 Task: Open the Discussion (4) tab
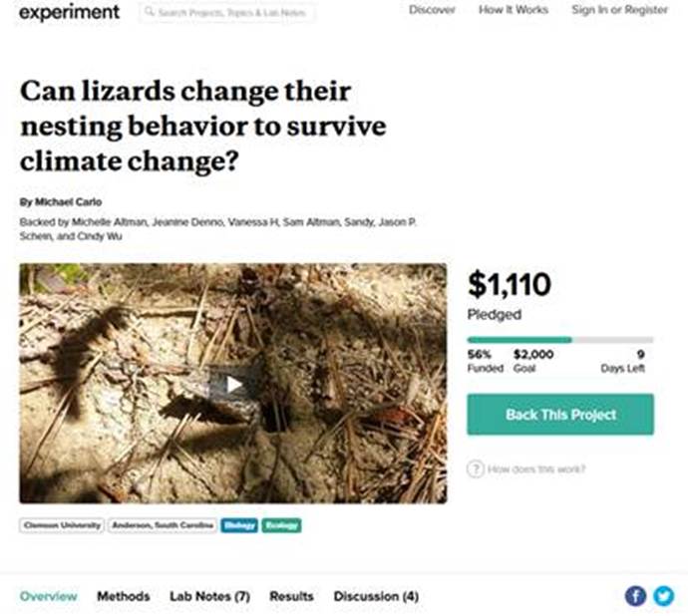(x=376, y=596)
